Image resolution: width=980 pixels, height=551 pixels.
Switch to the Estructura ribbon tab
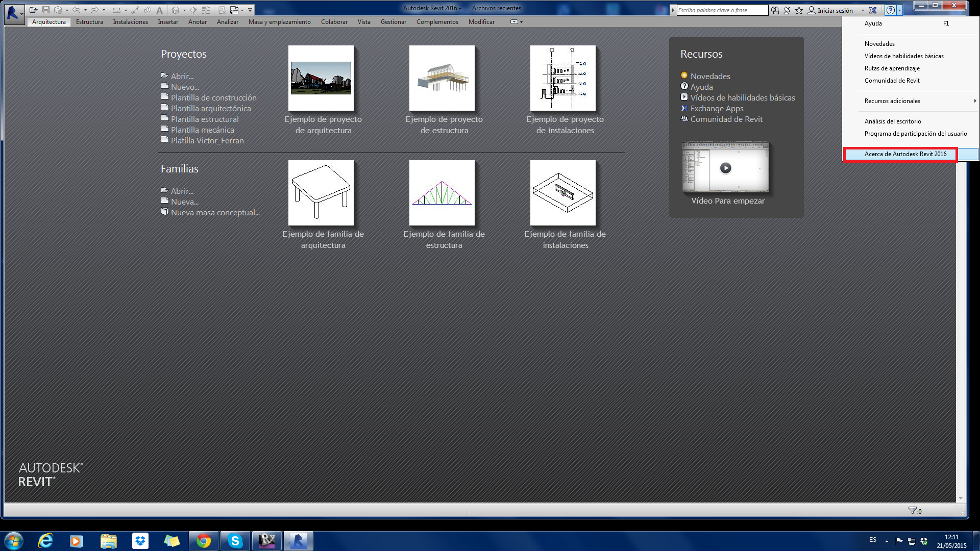click(89, 22)
